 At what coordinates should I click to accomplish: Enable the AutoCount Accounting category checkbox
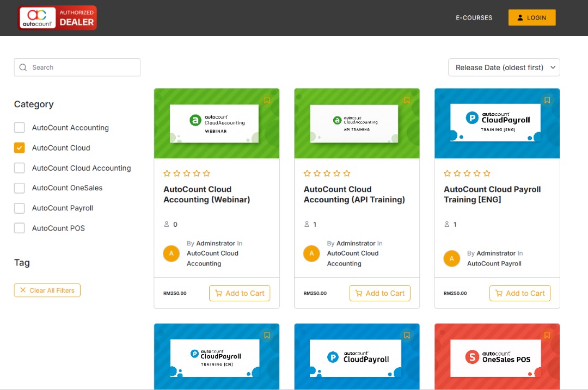click(x=20, y=128)
